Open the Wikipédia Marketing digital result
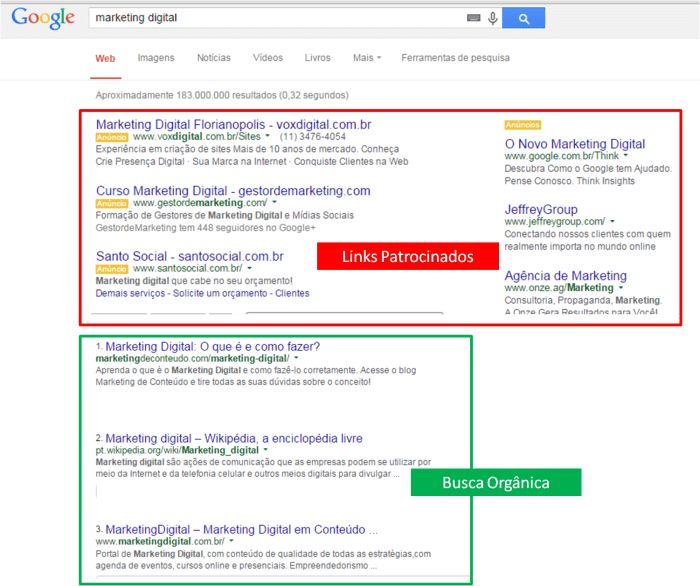Image resolution: width=700 pixels, height=586 pixels. (234, 438)
